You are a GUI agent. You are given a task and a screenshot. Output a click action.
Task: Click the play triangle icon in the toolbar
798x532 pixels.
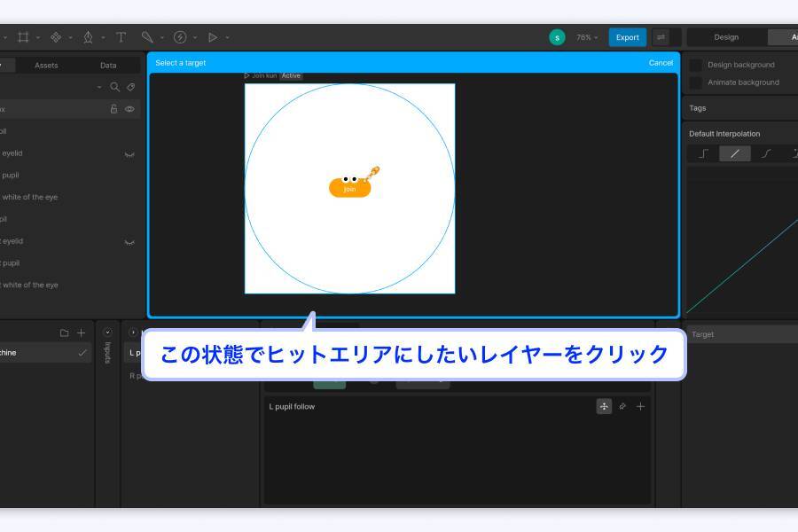[x=213, y=37]
